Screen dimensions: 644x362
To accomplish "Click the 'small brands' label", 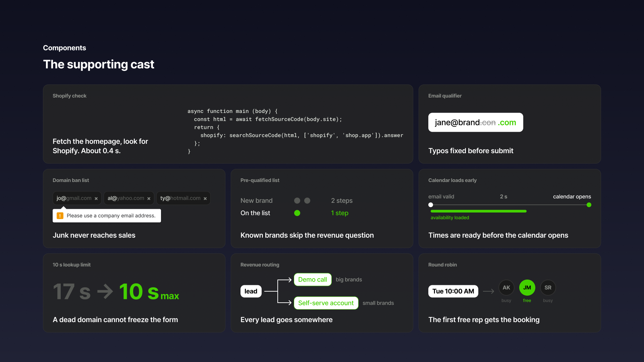I will (x=378, y=303).
